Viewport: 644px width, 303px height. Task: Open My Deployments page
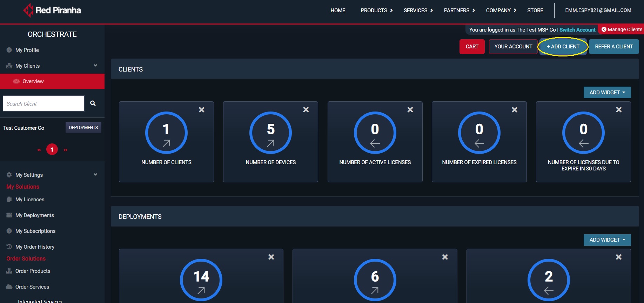35,215
